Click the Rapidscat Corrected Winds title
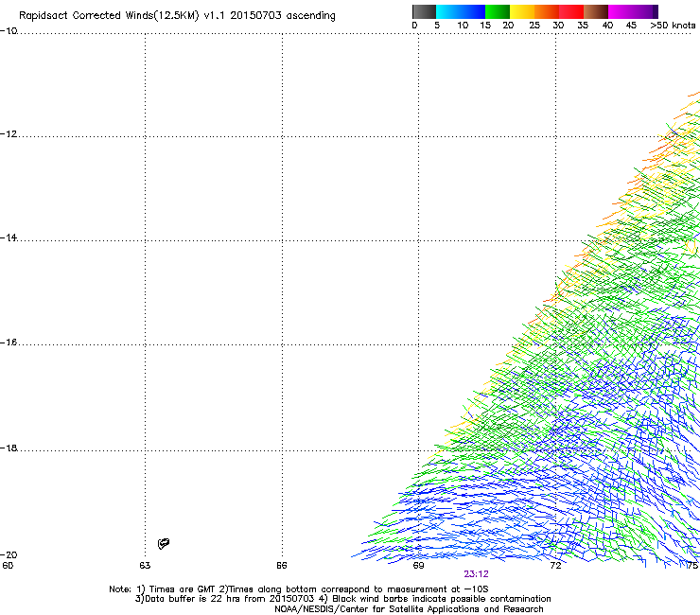Screen dimensions: 700x615 pos(177,16)
